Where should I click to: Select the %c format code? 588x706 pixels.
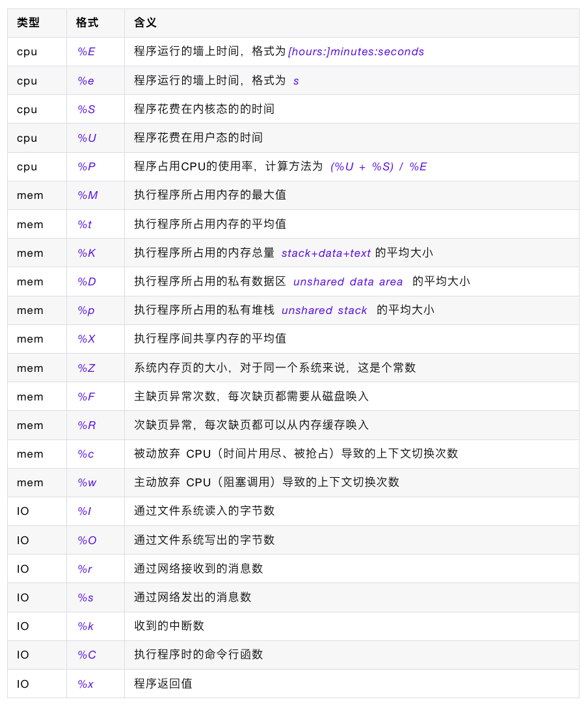(x=86, y=454)
